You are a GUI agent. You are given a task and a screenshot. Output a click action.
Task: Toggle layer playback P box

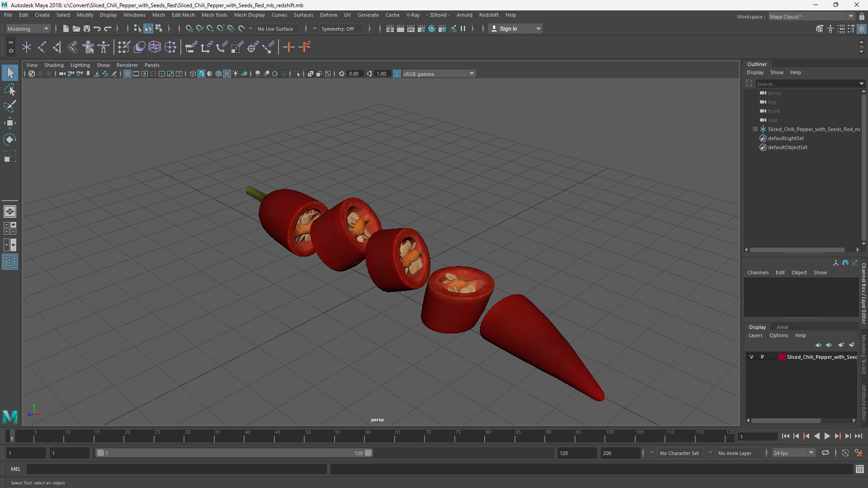click(x=762, y=357)
